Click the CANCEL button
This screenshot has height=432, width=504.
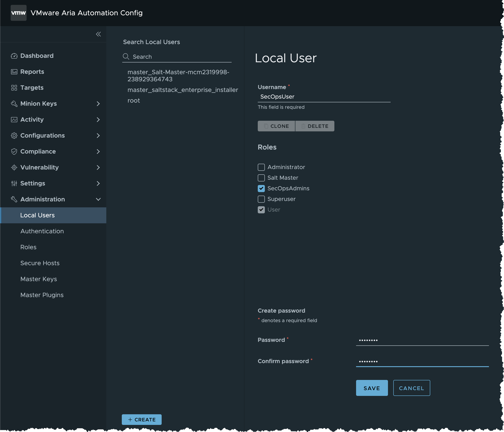point(412,388)
